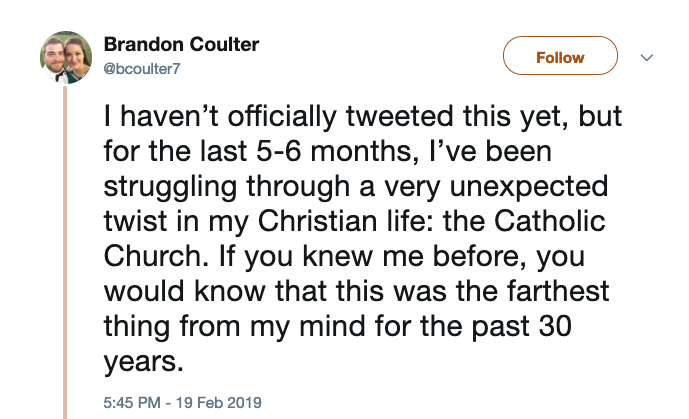Screen dimensions: 689x419
Task: Click Brandon Coulter's profile avatar
Action: click(x=64, y=60)
